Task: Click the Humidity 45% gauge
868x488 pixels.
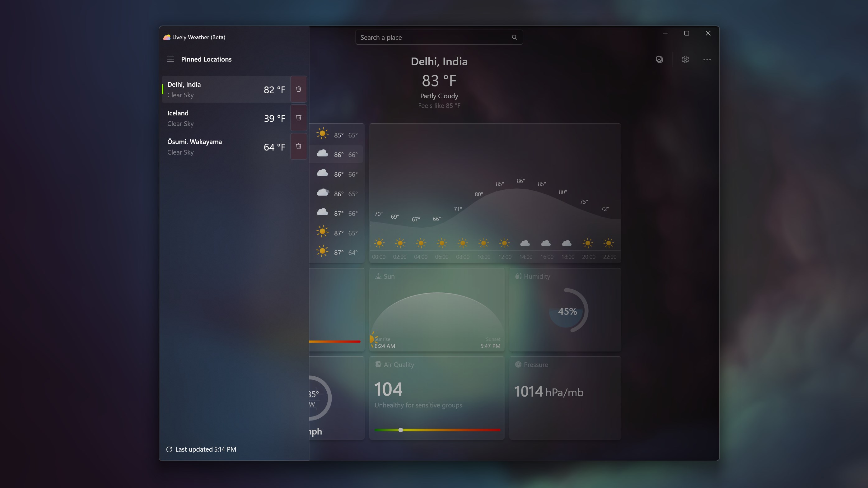Action: (567, 310)
